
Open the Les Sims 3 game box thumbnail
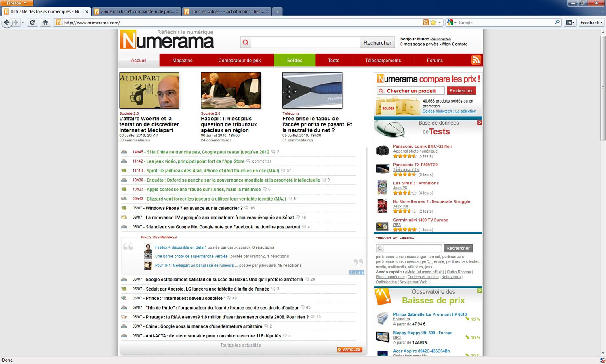(x=382, y=188)
